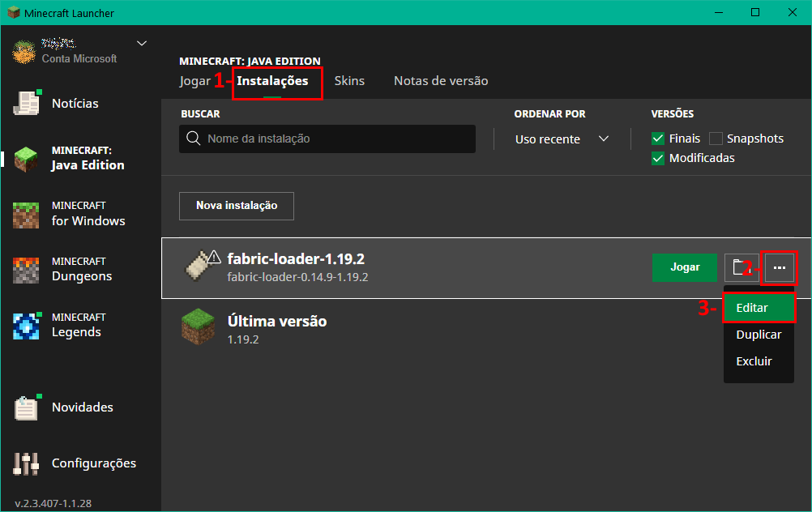Click the fabric-loader installation icon

click(x=199, y=266)
